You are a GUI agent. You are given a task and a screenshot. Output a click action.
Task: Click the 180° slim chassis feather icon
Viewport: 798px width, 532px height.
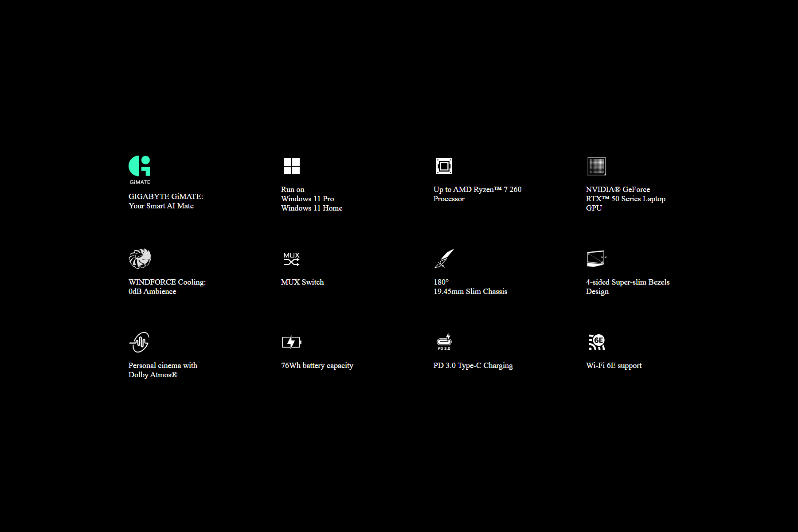(x=444, y=258)
